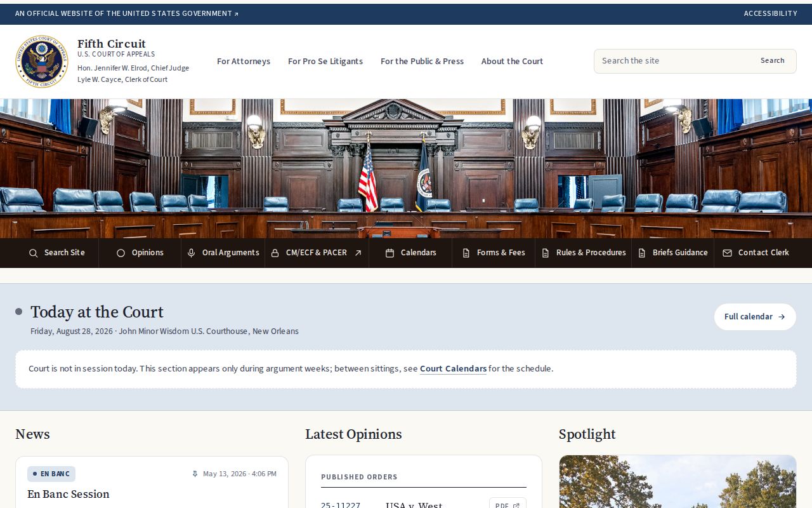Click the microphone icon for Oral Arguments

click(191, 253)
